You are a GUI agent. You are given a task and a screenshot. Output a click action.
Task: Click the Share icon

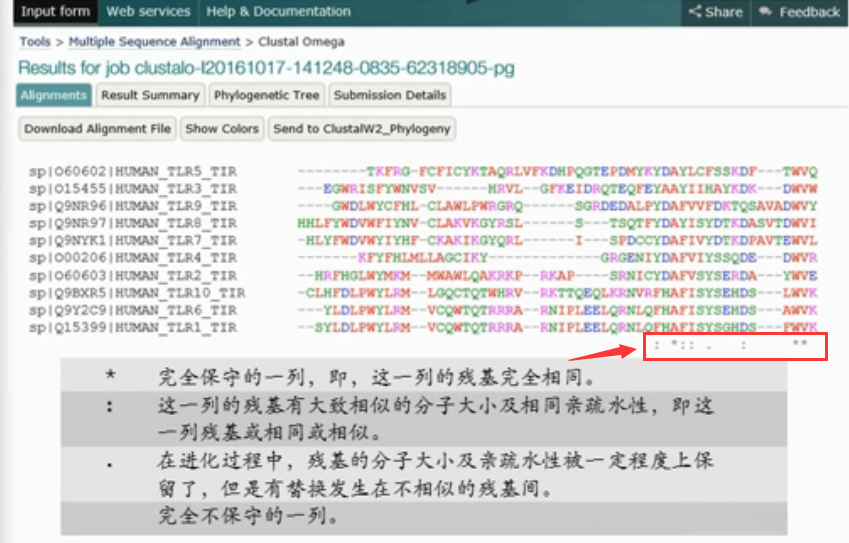tap(695, 11)
